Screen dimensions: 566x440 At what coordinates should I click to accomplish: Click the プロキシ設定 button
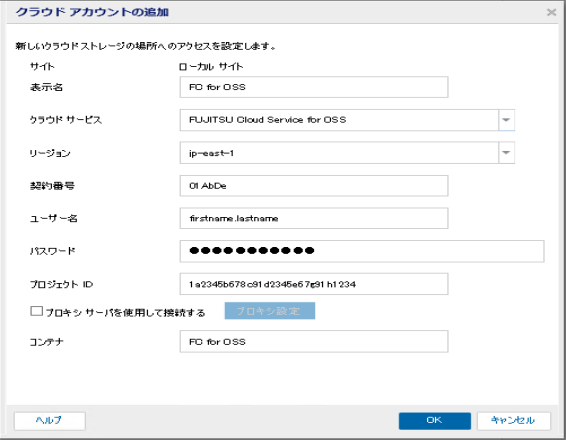[270, 311]
